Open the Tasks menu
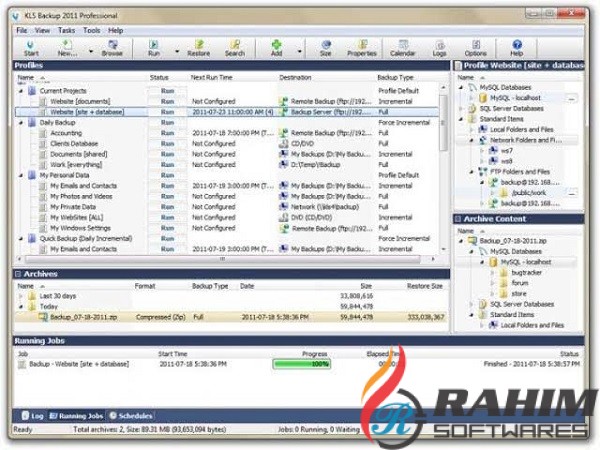The height and width of the screenshot is (450, 600). (x=66, y=30)
